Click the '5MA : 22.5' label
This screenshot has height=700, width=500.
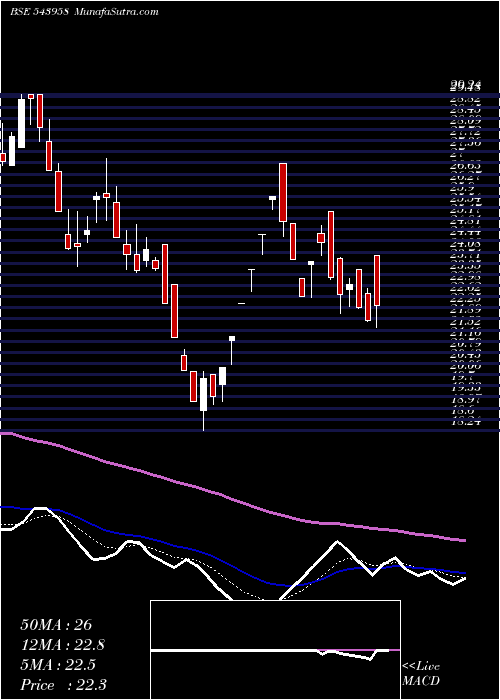point(57,664)
